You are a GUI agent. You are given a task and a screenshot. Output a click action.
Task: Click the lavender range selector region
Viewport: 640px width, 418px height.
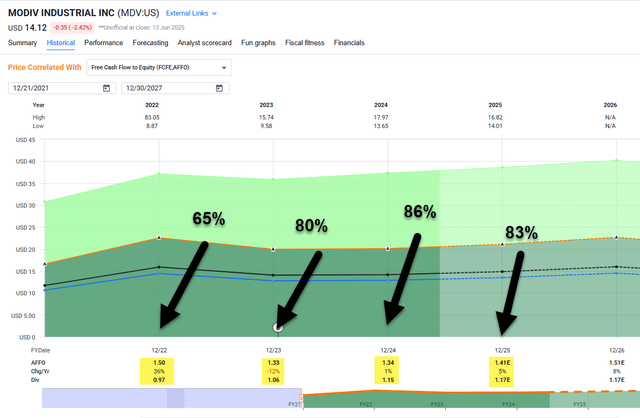click(172, 398)
